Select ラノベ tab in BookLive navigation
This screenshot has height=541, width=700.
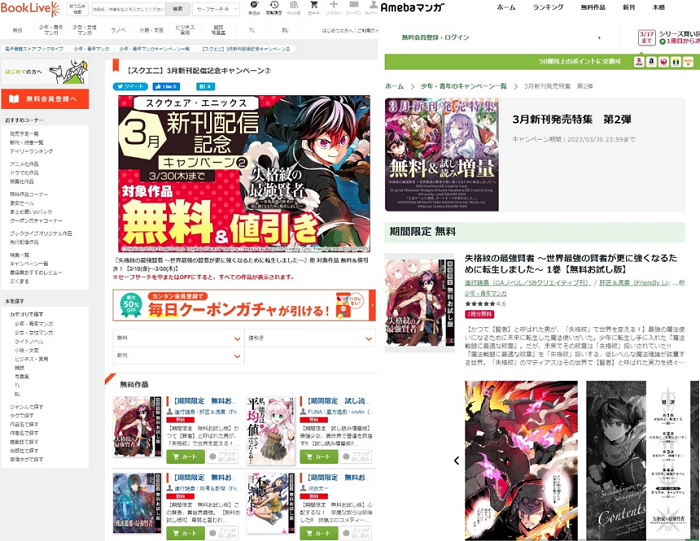click(x=118, y=30)
